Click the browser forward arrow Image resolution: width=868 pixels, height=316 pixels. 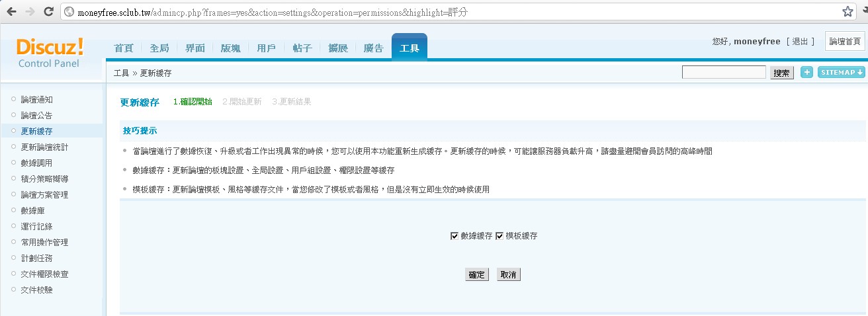tap(30, 11)
